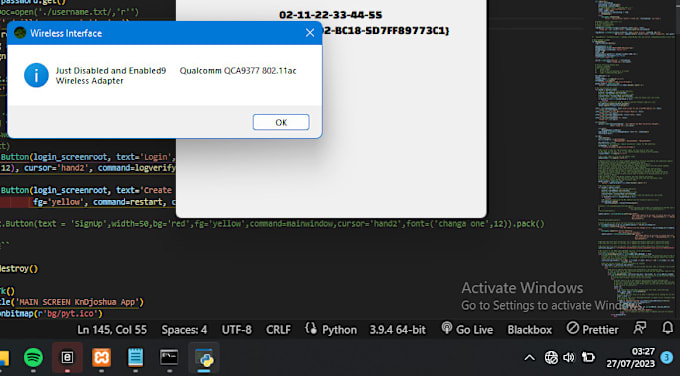Change end-of-line sequence via CRLF
Image resolution: width=680 pixels, height=376 pixels.
tap(278, 330)
